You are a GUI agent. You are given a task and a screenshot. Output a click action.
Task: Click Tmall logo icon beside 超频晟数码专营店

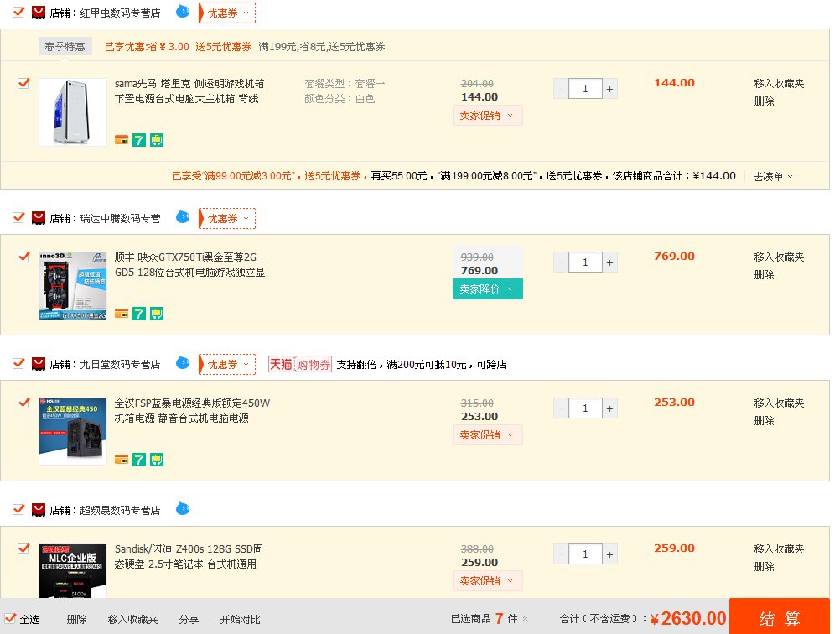[39, 510]
